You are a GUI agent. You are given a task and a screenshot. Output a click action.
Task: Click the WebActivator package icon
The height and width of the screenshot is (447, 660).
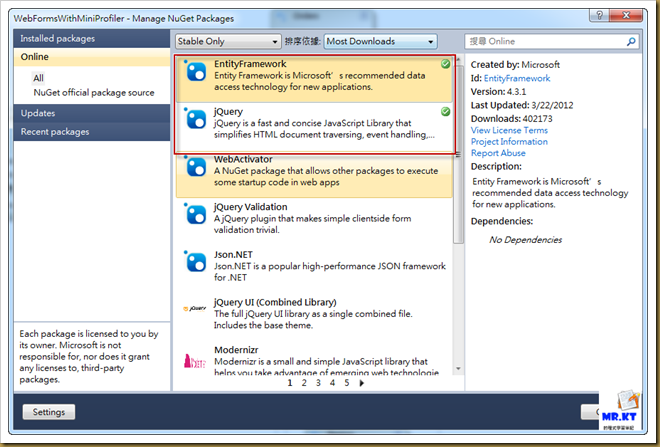pos(196,167)
